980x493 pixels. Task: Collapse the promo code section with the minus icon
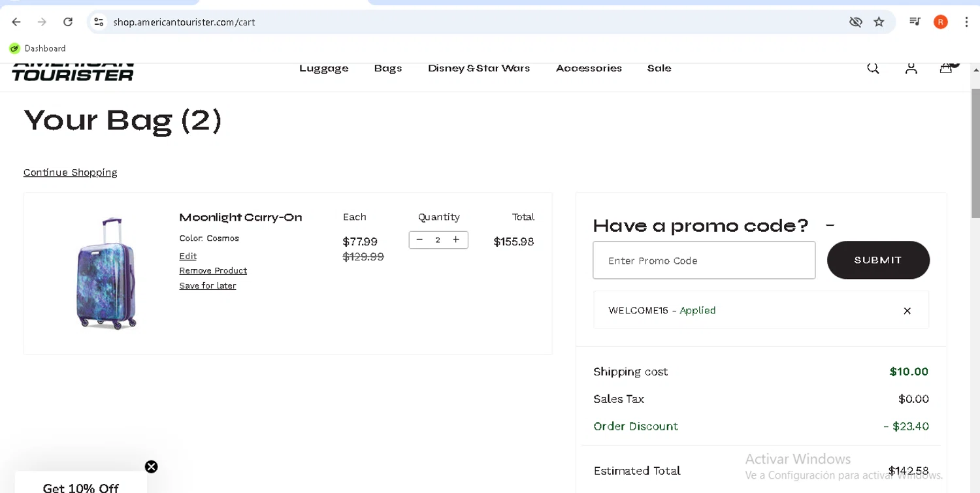[x=830, y=225]
